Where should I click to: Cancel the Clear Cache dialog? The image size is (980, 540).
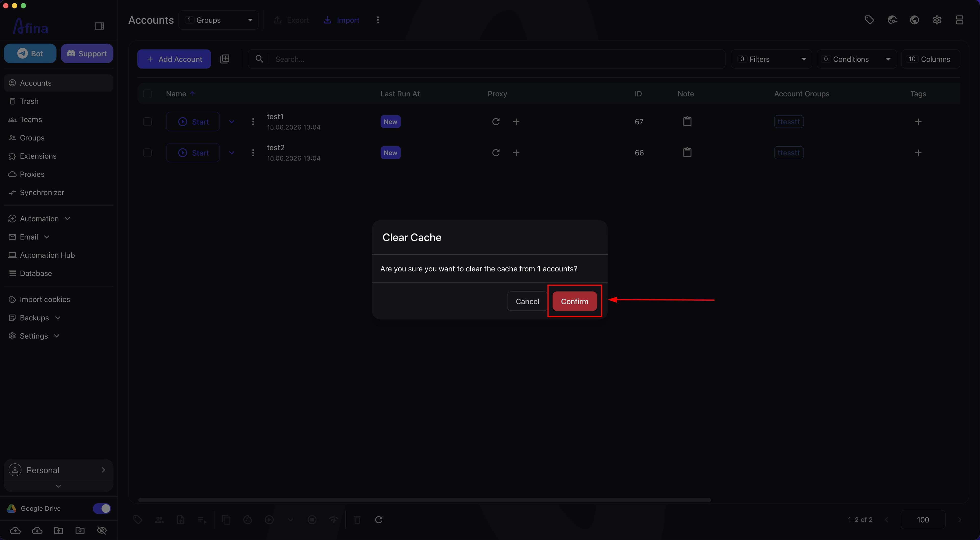click(x=527, y=301)
